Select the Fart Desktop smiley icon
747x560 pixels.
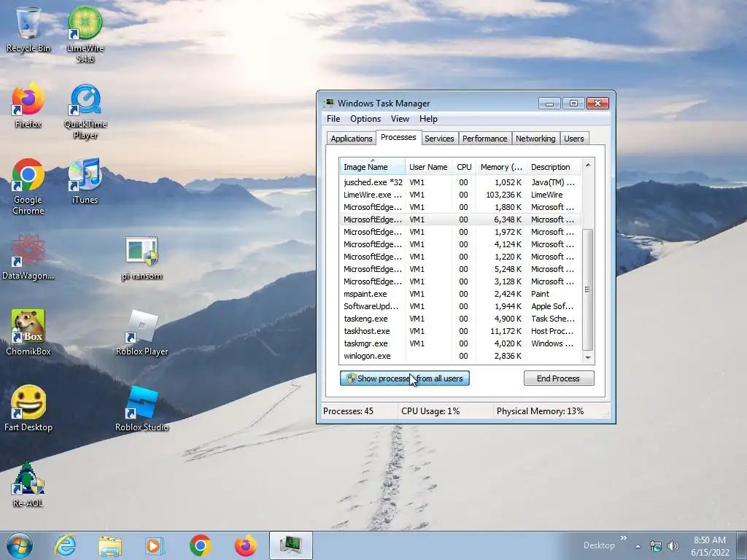click(x=28, y=408)
